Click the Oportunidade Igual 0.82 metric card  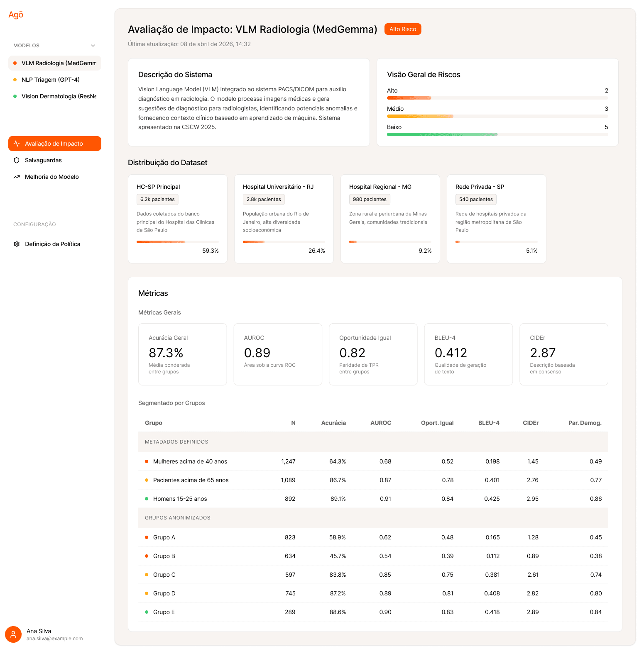[373, 354]
